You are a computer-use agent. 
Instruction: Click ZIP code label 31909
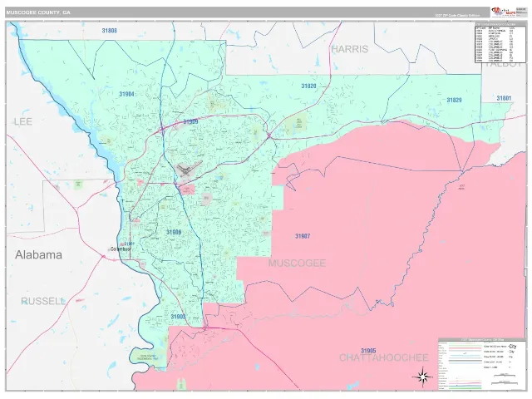[x=190, y=122]
